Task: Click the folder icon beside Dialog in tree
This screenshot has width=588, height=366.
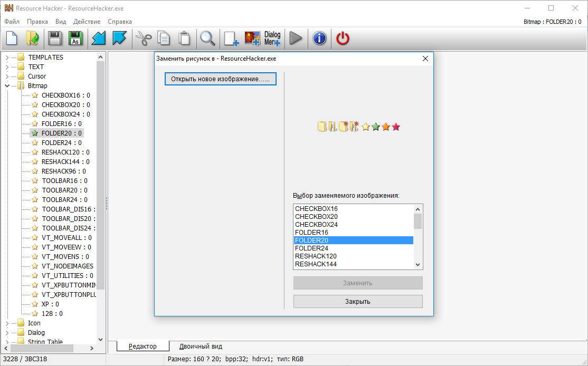Action: (21, 332)
